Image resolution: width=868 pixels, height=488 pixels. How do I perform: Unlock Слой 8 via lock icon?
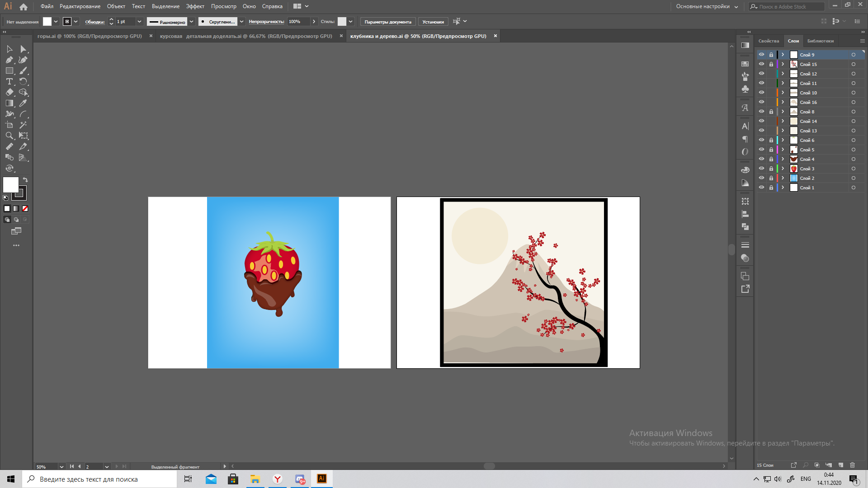click(771, 112)
